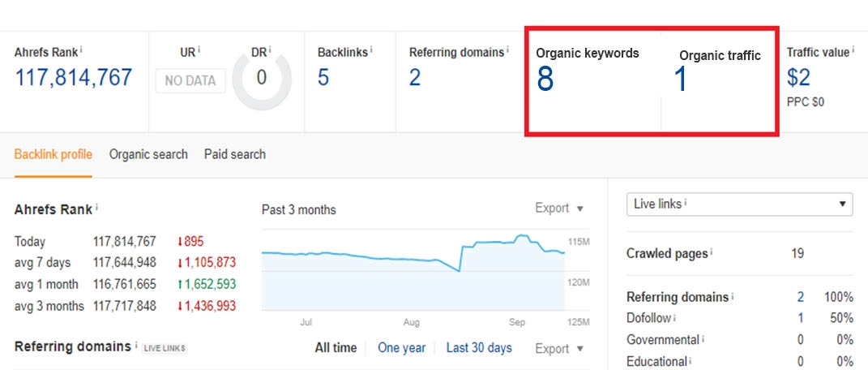This screenshot has width=868, height=370.
Task: Select the Backlink profile tab
Action: tap(53, 154)
